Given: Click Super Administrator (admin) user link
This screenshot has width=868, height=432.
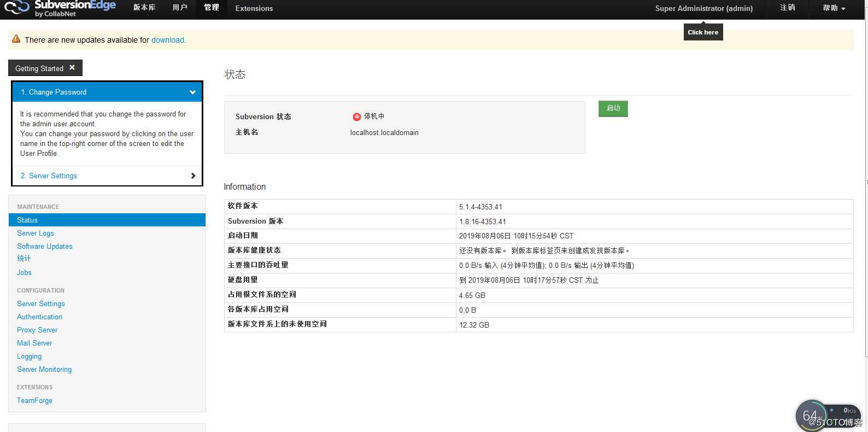Looking at the screenshot, I should coord(704,8).
